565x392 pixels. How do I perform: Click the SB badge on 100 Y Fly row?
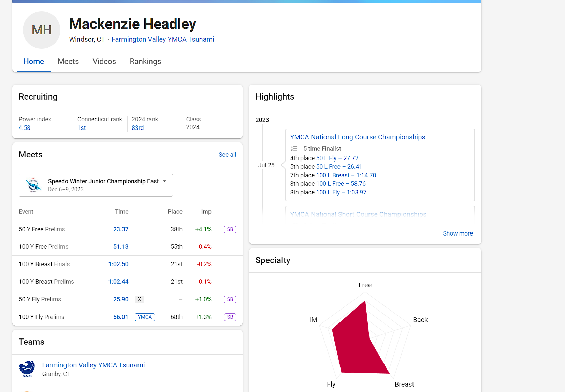[230, 317]
